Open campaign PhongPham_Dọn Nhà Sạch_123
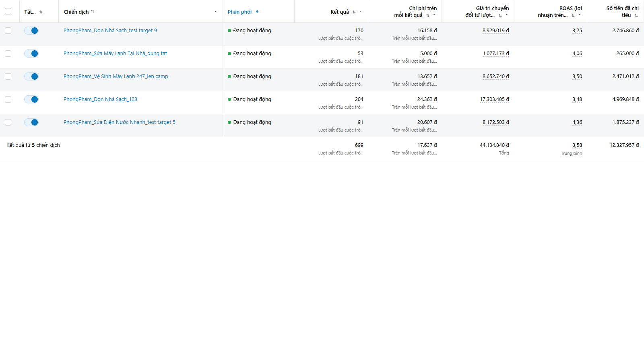This screenshot has width=644, height=342. 100,99
